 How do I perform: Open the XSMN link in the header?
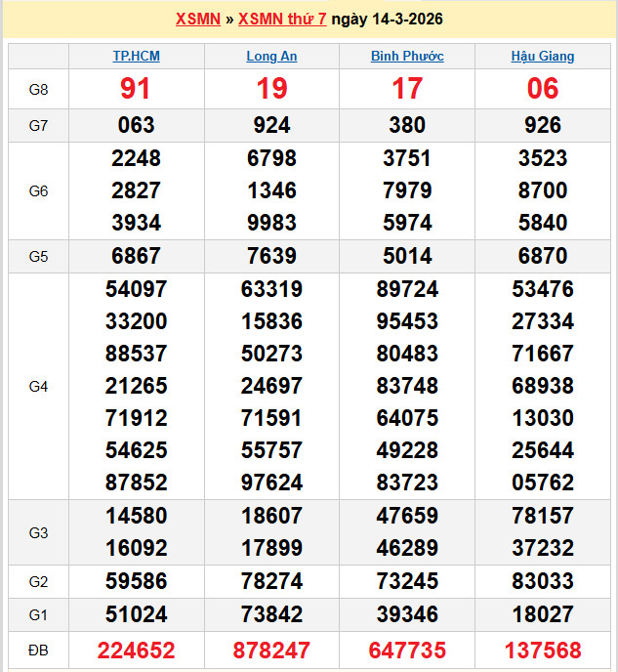click(x=197, y=20)
